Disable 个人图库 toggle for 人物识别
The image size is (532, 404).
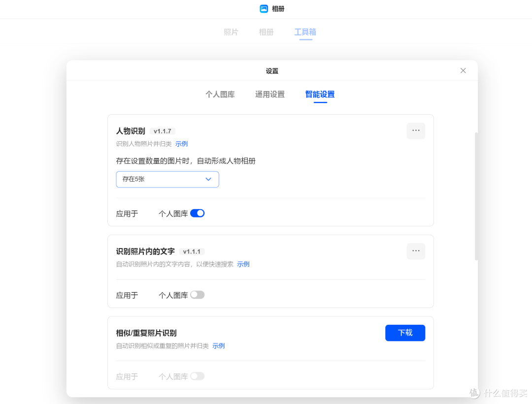point(197,213)
